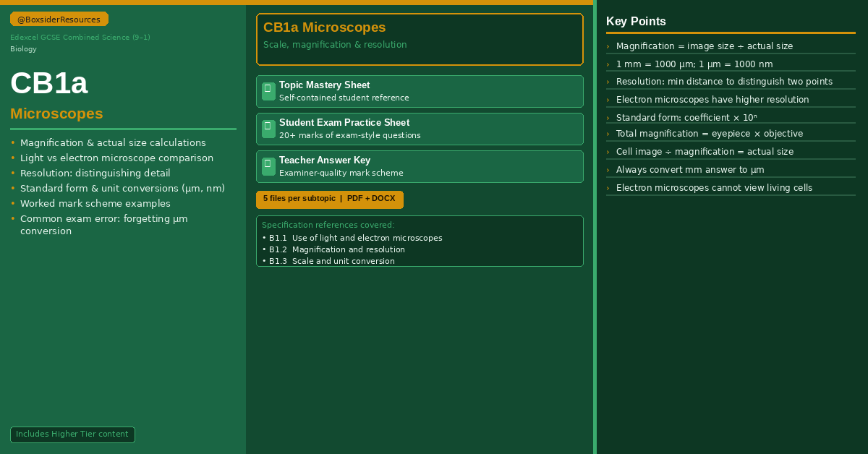Click 'Electron microscopes have higher resolution' point

coord(712,100)
